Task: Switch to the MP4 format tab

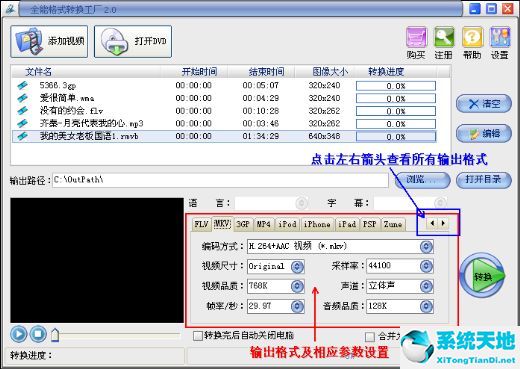Action: 264,224
